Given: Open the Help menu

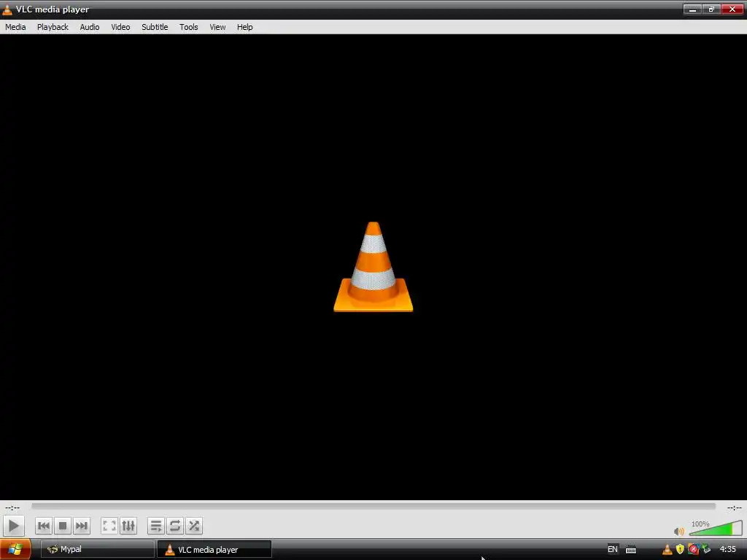Looking at the screenshot, I should point(245,27).
